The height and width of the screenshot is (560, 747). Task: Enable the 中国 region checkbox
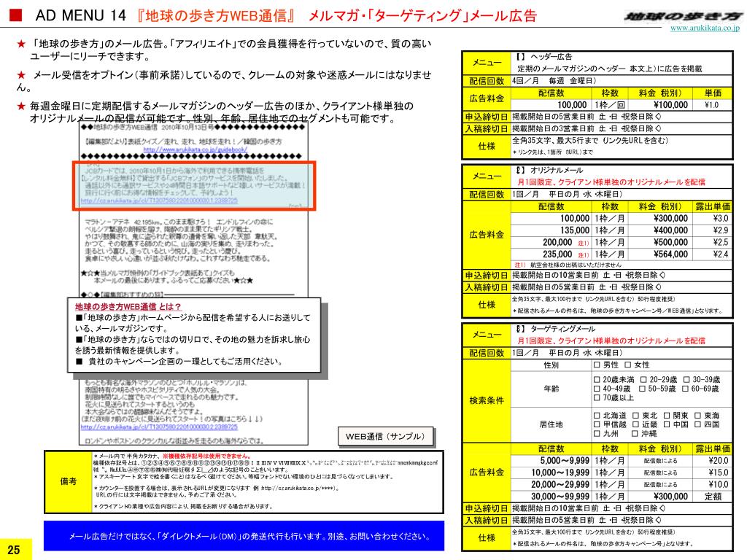pyautogui.click(x=667, y=424)
